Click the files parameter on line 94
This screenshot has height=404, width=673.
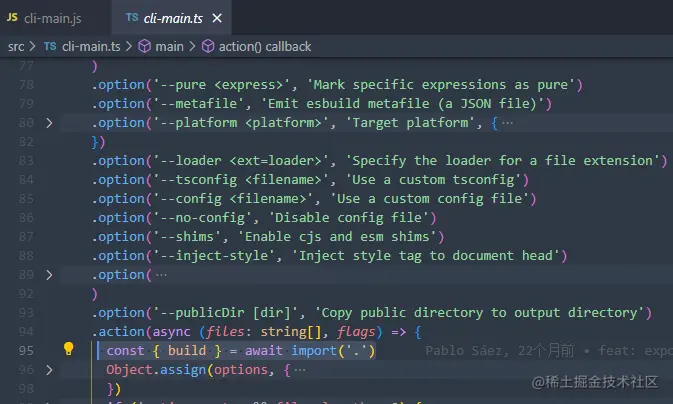click(x=225, y=332)
